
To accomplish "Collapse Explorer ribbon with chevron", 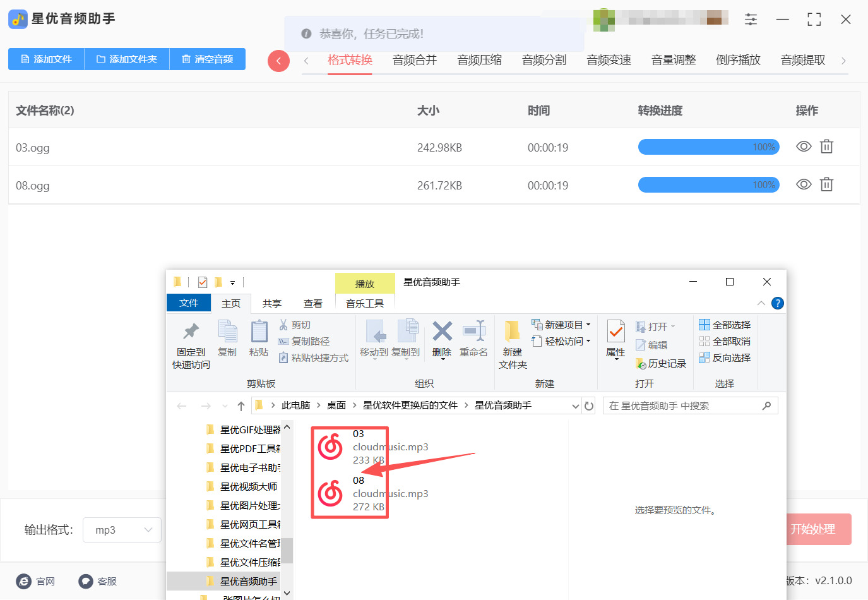I will [761, 303].
